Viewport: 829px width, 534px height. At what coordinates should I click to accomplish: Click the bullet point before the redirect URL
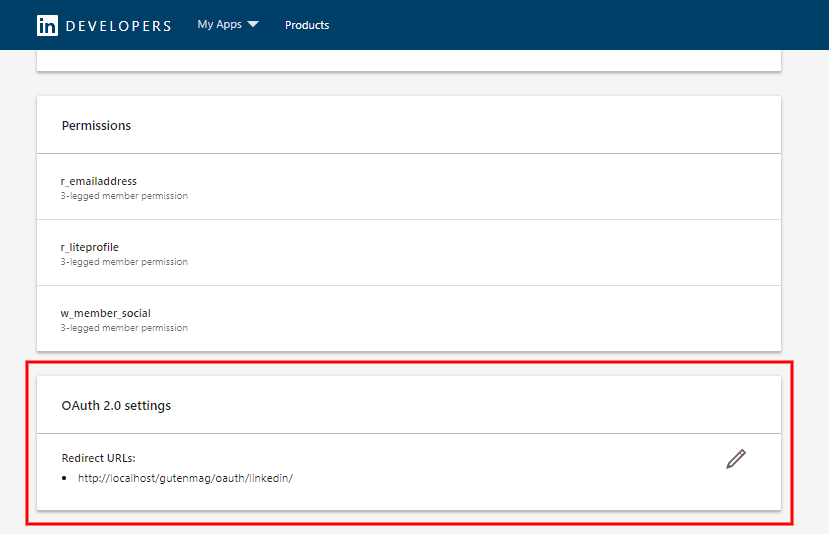pyautogui.click(x=64, y=479)
